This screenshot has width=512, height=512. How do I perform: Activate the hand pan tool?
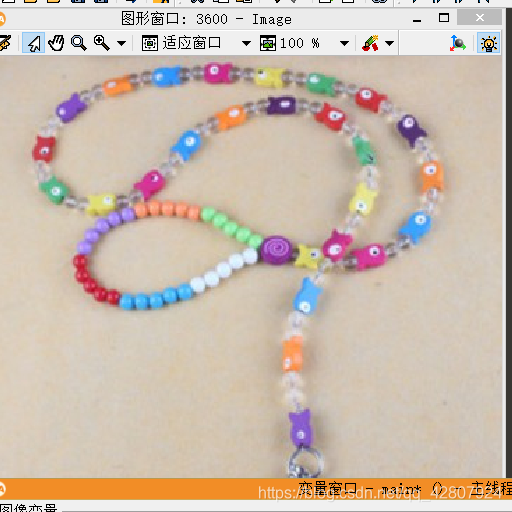[56, 43]
